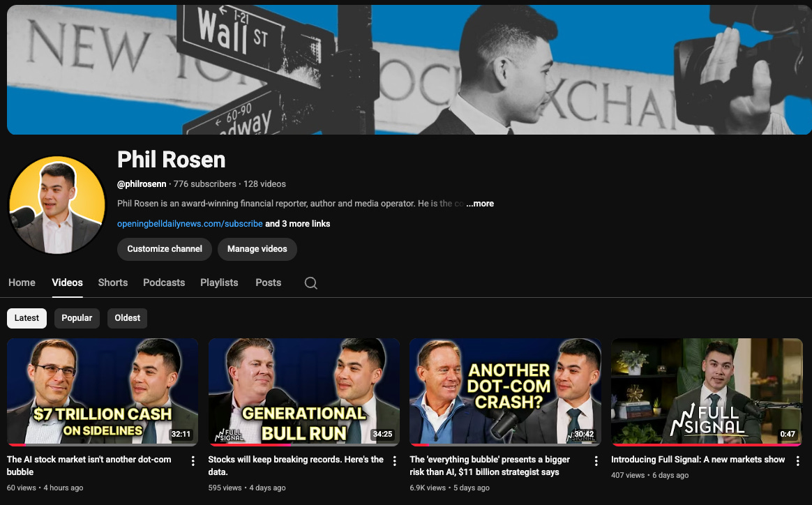Open the openingbelldailynews.com/subscribe link
Viewport: 812px width, 505px height.
click(190, 224)
